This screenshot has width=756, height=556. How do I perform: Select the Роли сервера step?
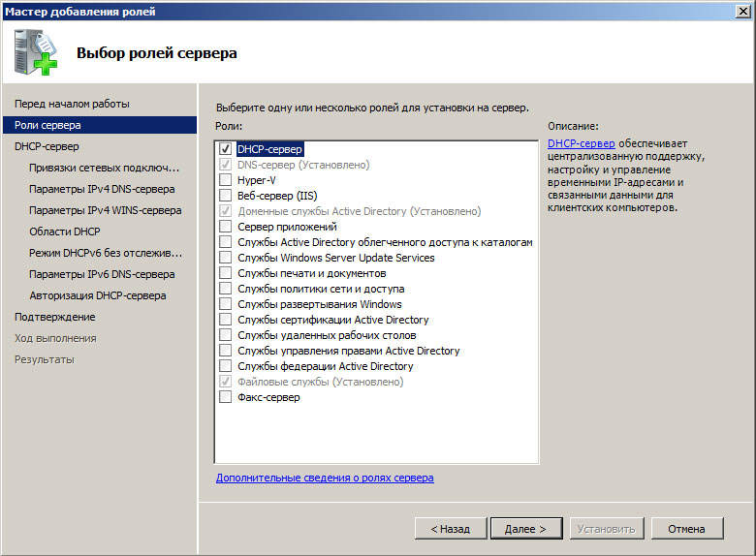[x=100, y=125]
